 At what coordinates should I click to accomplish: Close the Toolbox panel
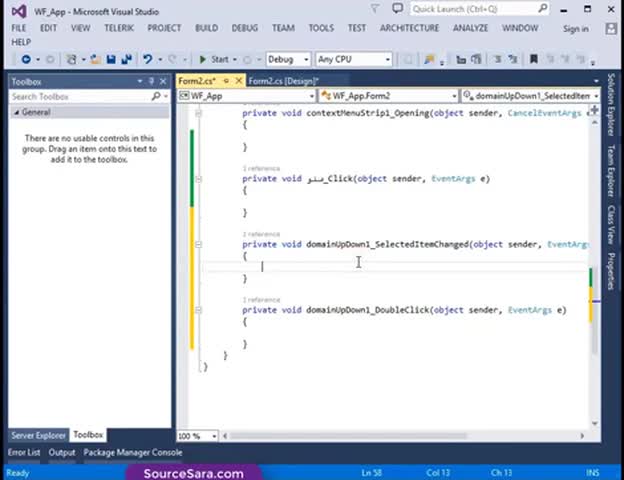coord(164,81)
